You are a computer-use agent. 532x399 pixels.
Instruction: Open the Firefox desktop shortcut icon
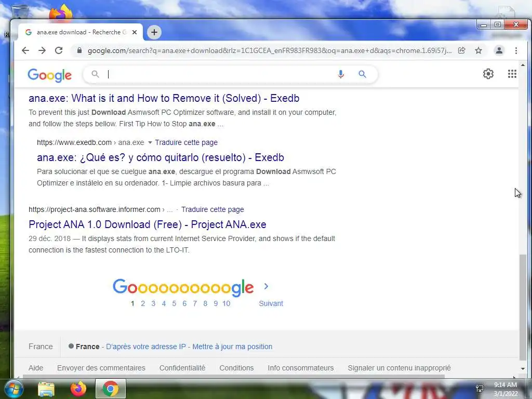(61, 11)
